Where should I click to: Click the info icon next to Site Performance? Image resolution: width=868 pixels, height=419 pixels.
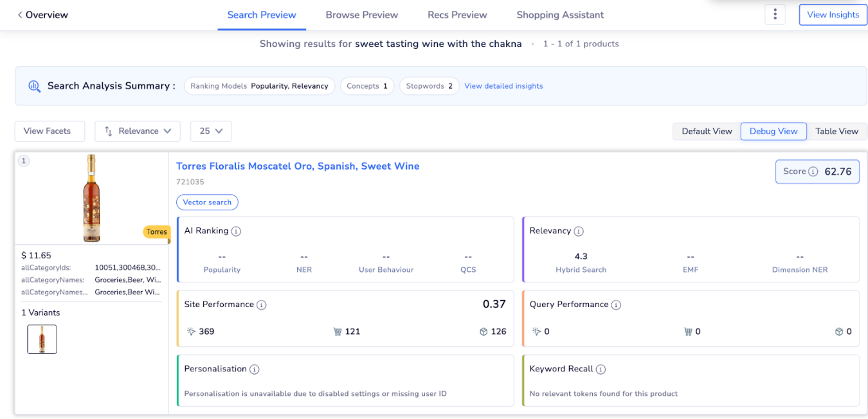click(262, 305)
